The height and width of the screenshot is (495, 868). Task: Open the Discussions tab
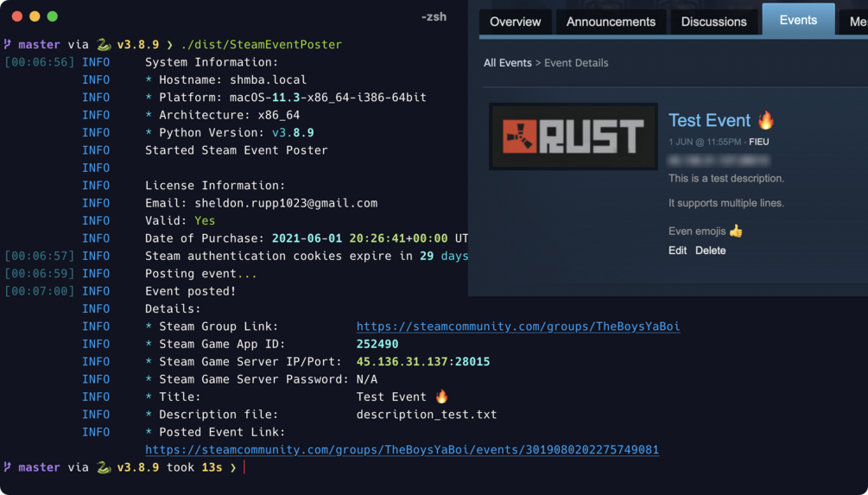(713, 22)
